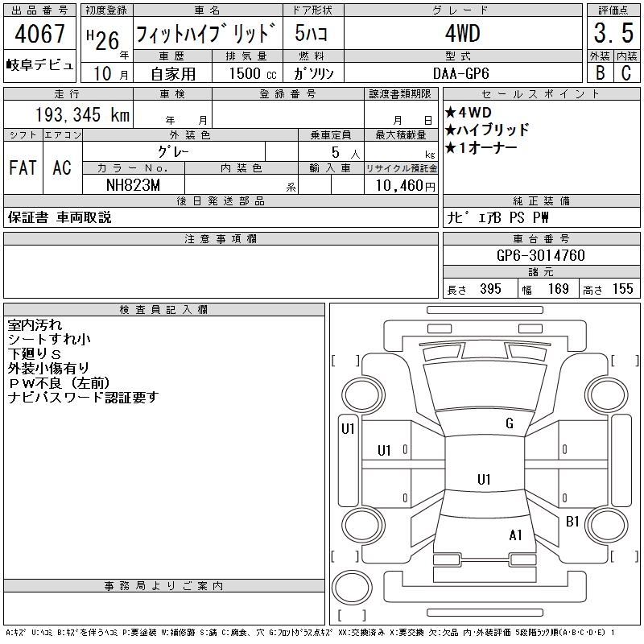This screenshot has height=644, width=644.
Task: Select the interior grade C cell
Action: pyautogui.click(x=625, y=72)
